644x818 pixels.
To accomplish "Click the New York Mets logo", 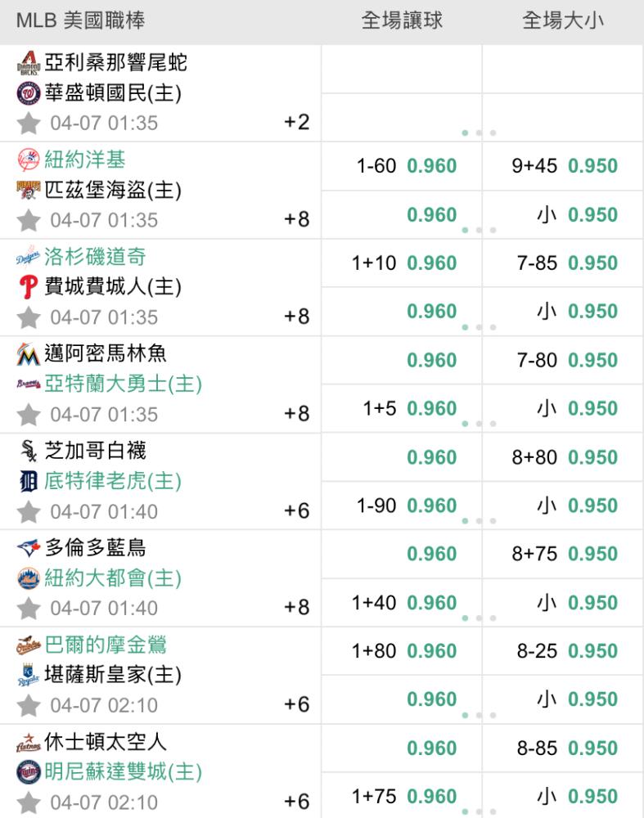I will click(x=29, y=578).
